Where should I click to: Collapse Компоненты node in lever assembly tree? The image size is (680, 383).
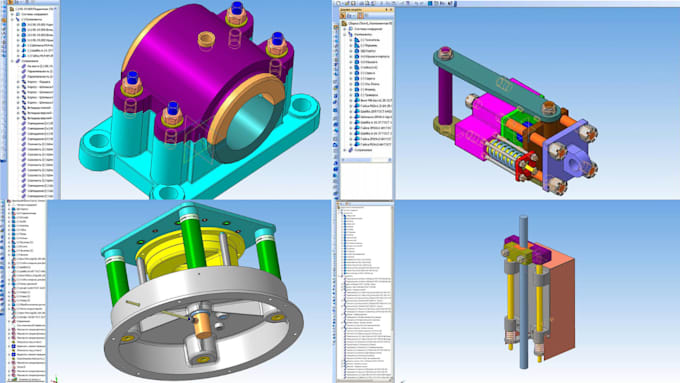(345, 34)
